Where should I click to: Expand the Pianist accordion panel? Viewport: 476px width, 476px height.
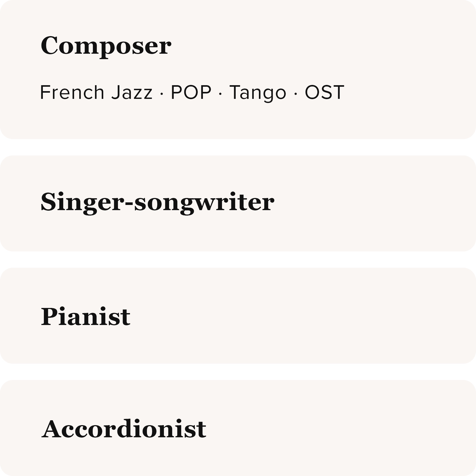point(238,316)
